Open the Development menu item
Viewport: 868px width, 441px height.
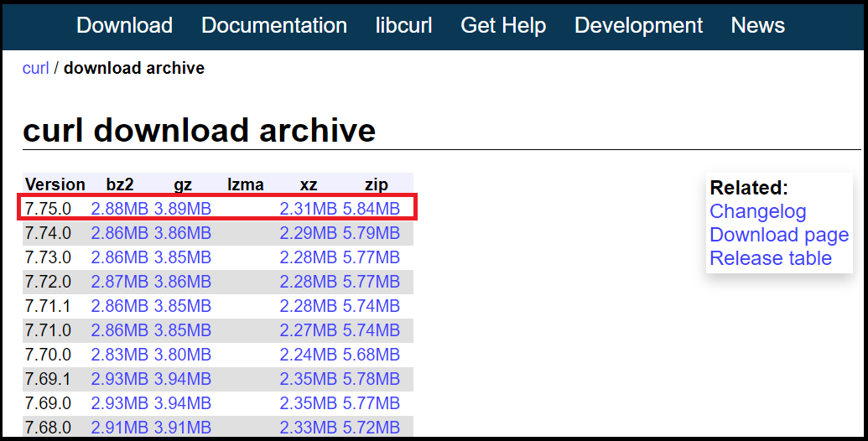click(638, 25)
